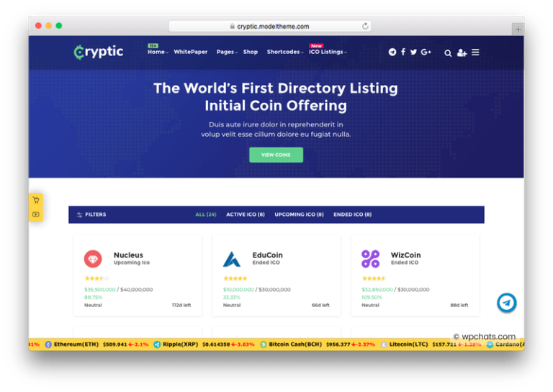Open the WizCoin coin title link
The height and width of the screenshot is (392, 553).
[405, 255]
